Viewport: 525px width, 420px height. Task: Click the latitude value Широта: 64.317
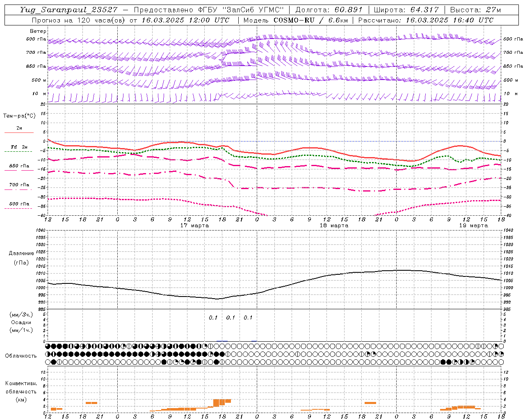click(x=406, y=10)
